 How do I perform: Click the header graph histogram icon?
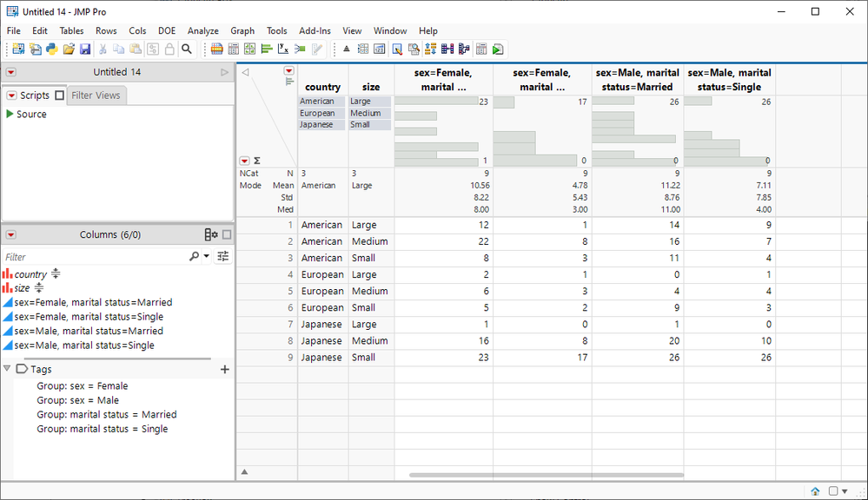click(289, 82)
